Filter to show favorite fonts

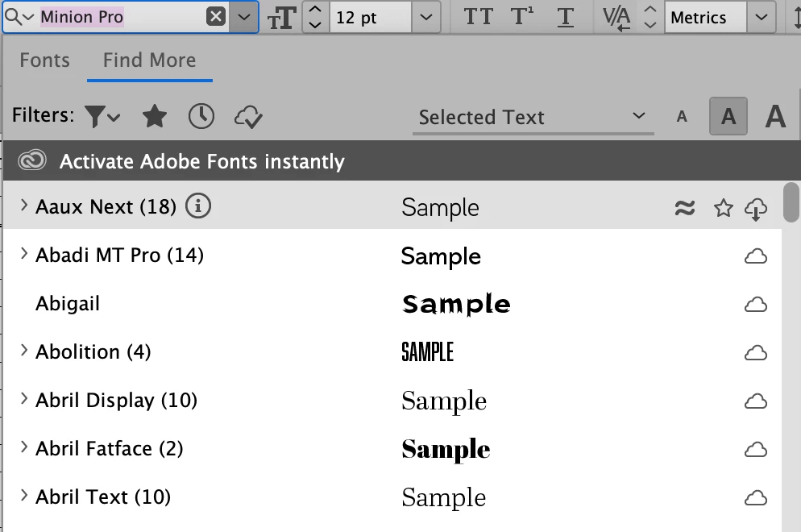pyautogui.click(x=154, y=116)
